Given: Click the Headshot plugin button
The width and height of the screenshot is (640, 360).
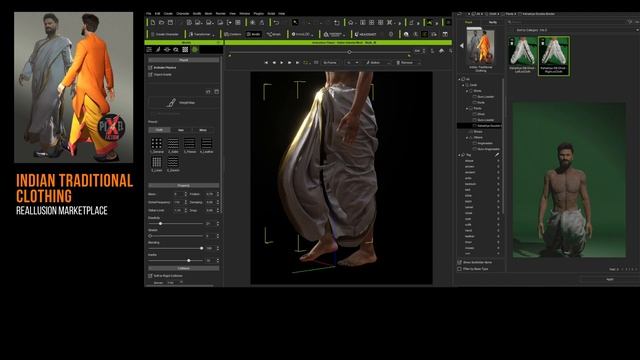Looking at the screenshot, I should (x=365, y=34).
